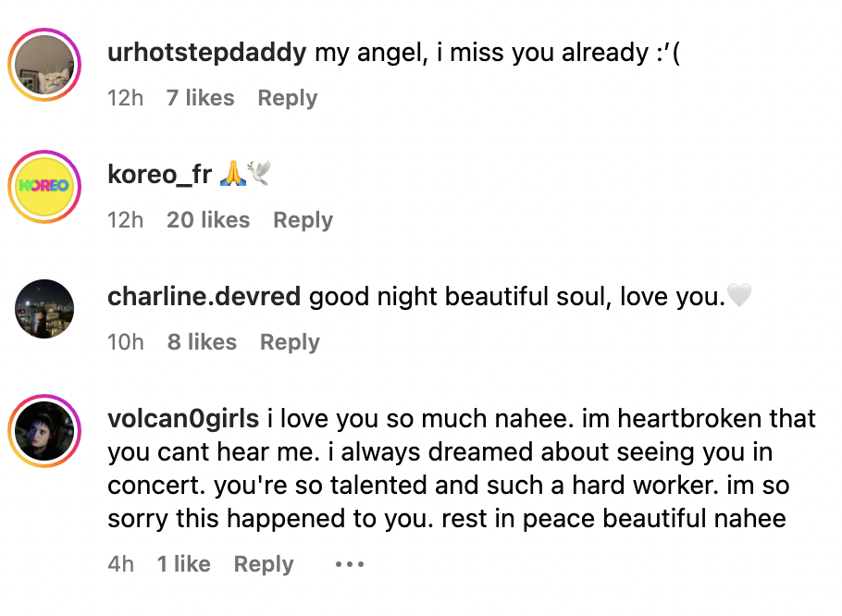
Task: Click the night-sky avatar beside charline.devred
Action: [x=44, y=309]
